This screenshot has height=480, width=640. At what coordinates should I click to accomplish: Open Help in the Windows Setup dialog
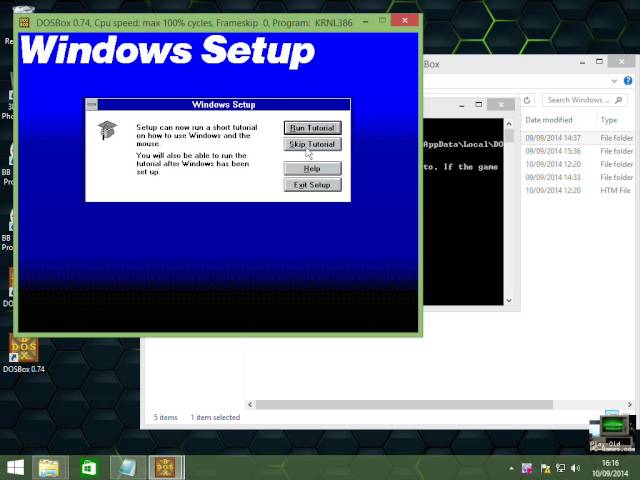pyautogui.click(x=312, y=169)
